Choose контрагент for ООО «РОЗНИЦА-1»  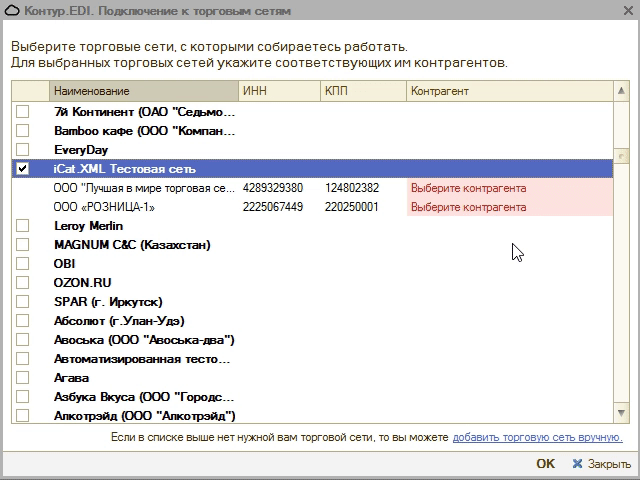[x=510, y=207]
